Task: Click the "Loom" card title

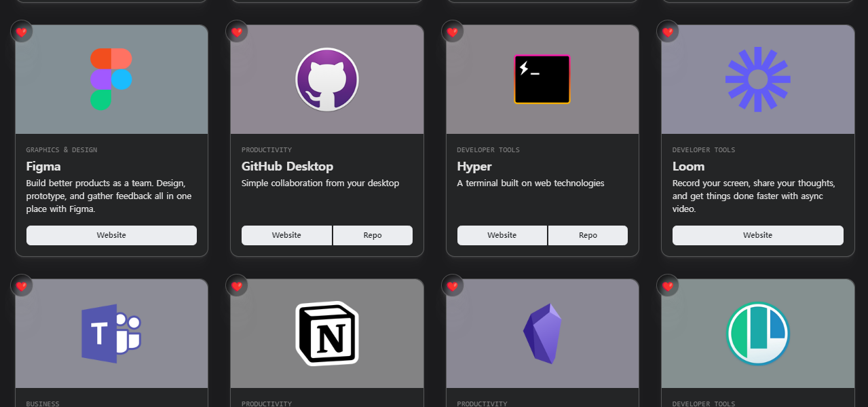Action: click(689, 166)
